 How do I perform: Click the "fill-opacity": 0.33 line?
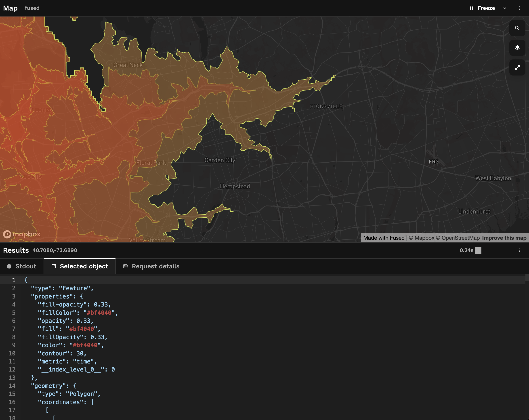coord(74,305)
